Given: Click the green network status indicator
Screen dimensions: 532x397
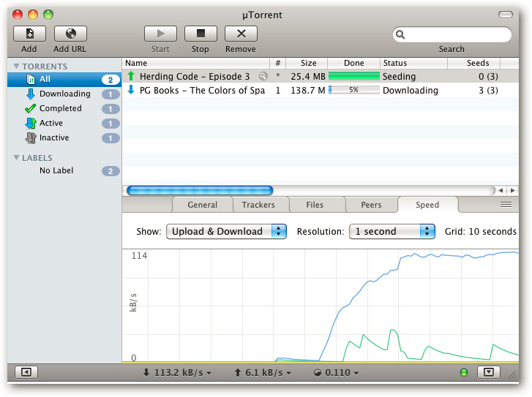Looking at the screenshot, I should (x=463, y=373).
